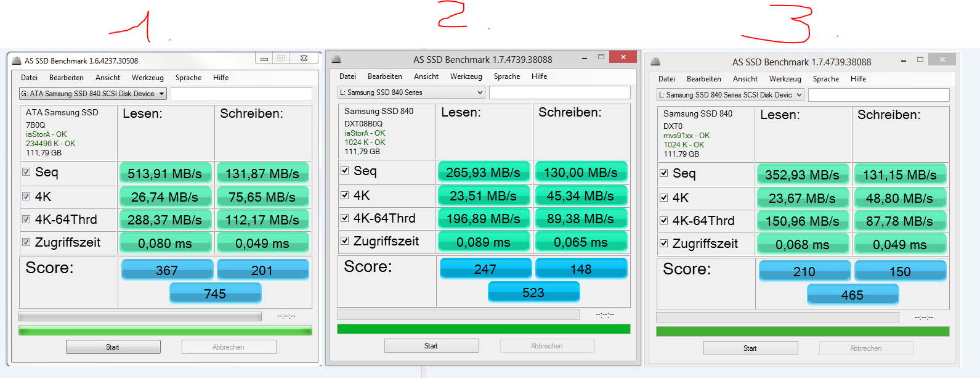Viewport: 980px width, 378px height.
Task: Open the G: ATA Samsung SSD 840 drive dropdown
Action: [x=93, y=94]
